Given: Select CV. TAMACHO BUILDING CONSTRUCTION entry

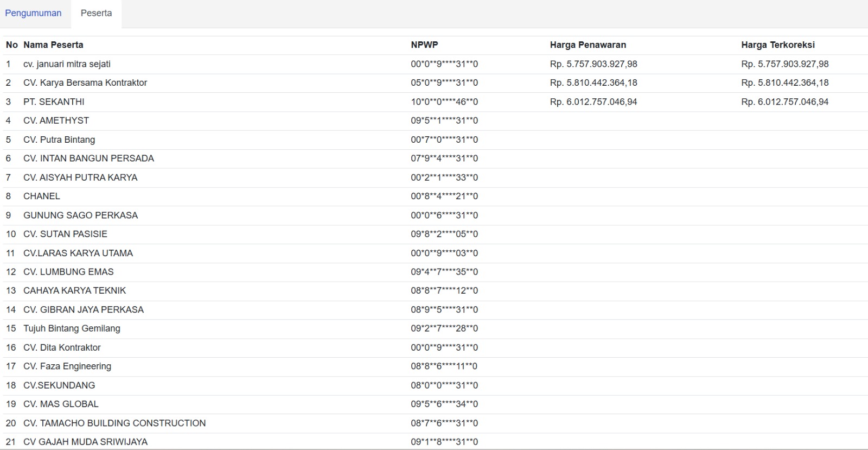Looking at the screenshot, I should click(114, 423).
